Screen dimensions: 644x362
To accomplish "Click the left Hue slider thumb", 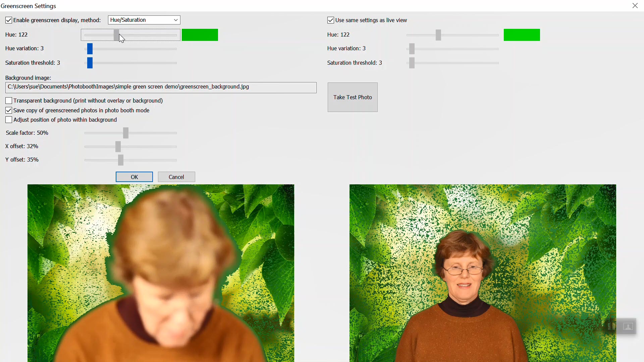I will pyautogui.click(x=116, y=35).
